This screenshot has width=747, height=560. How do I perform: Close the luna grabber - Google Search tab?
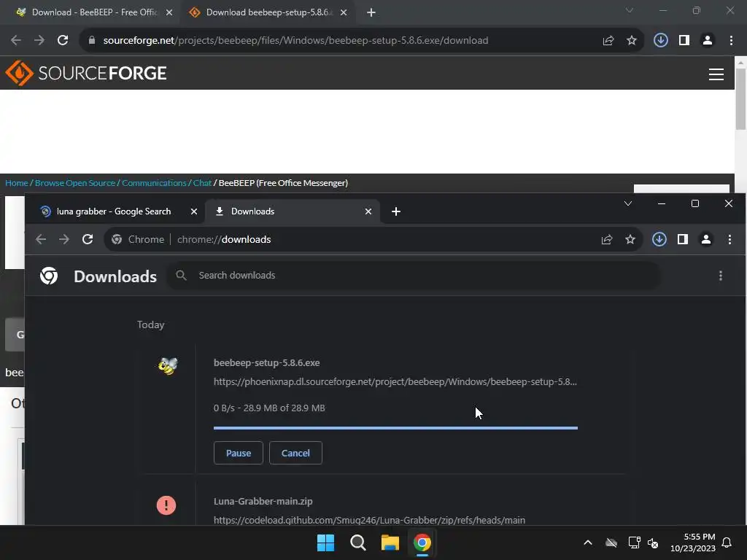pos(194,211)
